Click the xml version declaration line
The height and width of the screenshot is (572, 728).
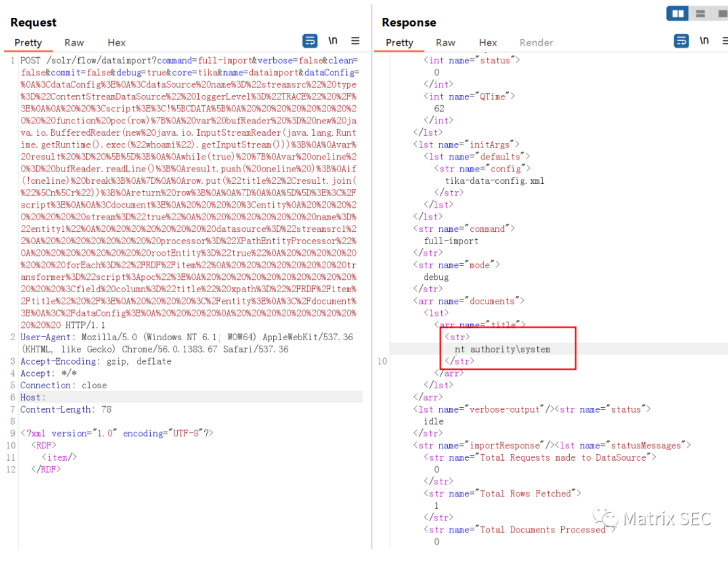(117, 433)
